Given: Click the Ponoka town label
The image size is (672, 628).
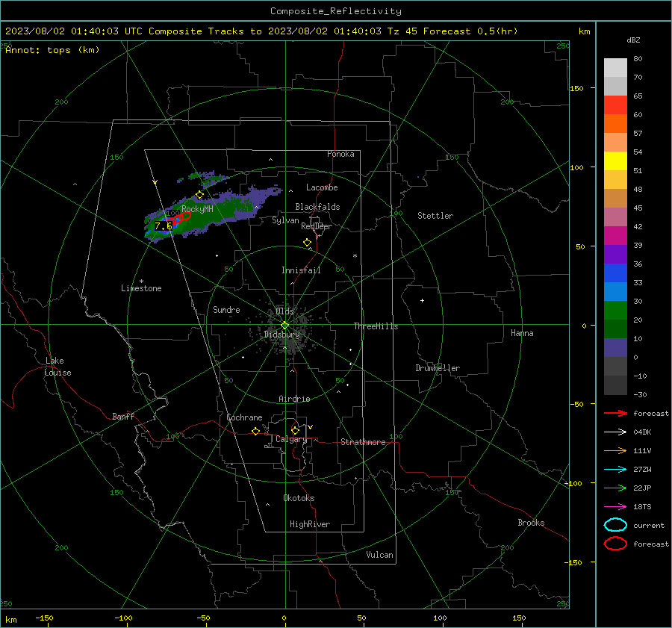Looking at the screenshot, I should [x=340, y=154].
